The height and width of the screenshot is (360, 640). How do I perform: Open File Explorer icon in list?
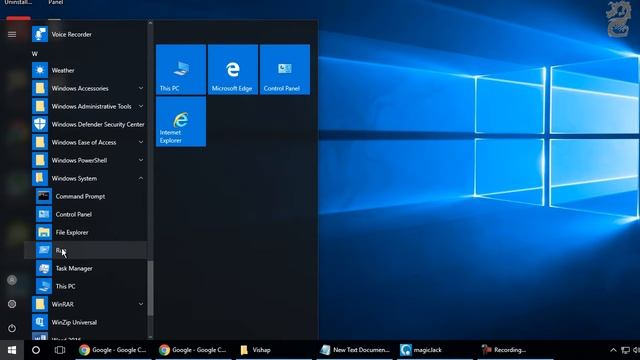coord(44,232)
